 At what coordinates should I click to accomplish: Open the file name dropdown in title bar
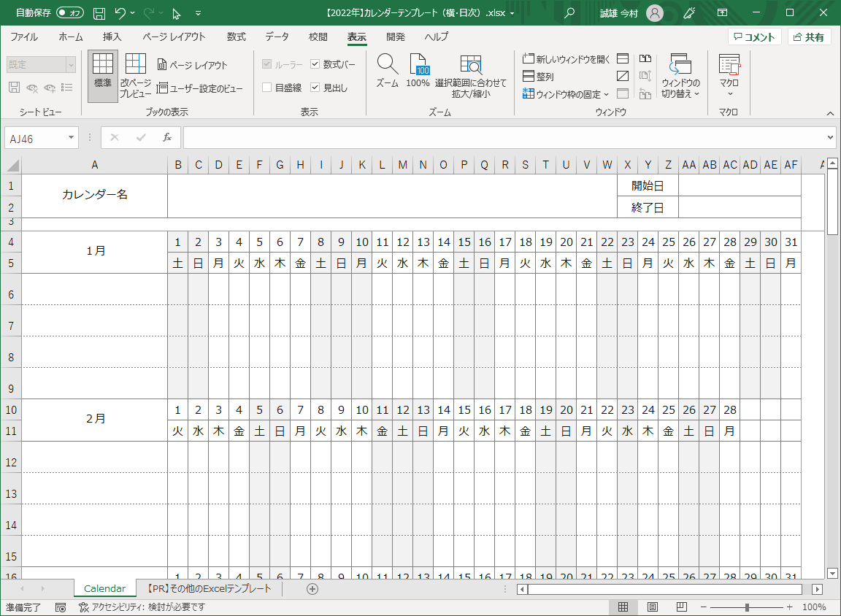512,13
